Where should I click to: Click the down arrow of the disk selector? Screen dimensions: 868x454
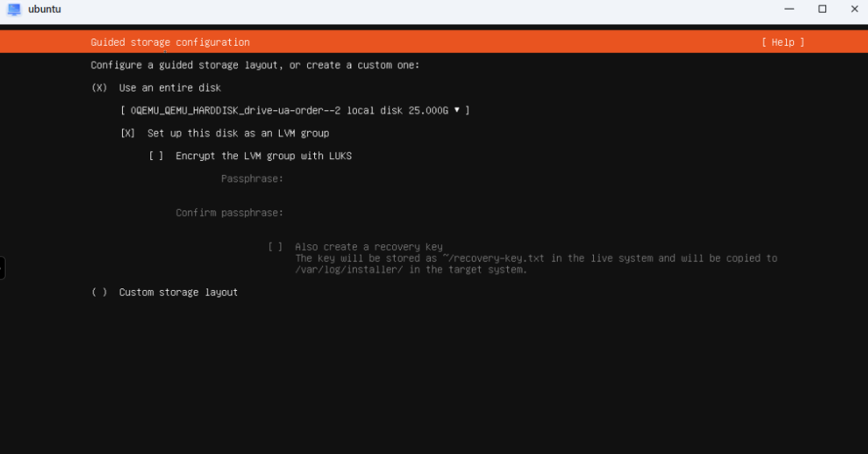pyautogui.click(x=457, y=110)
